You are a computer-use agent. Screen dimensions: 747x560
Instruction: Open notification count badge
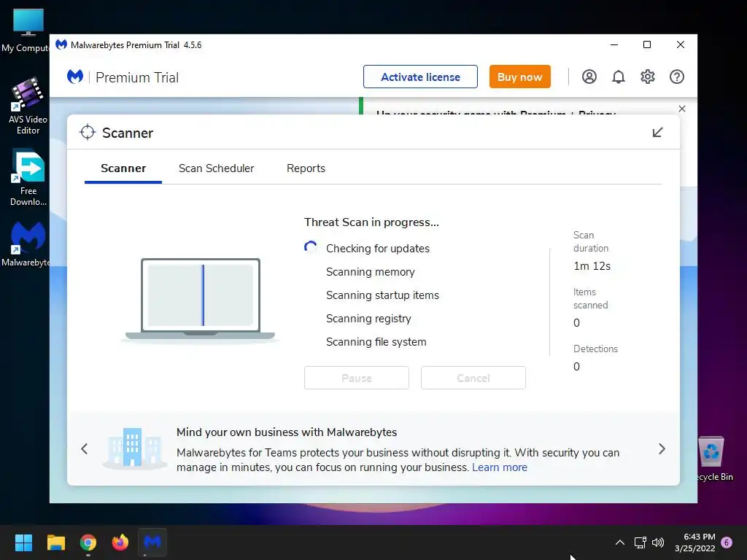pos(727,542)
